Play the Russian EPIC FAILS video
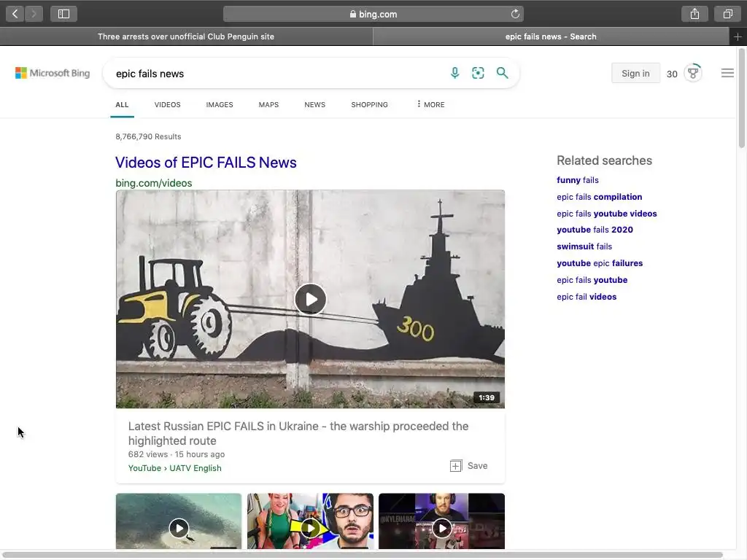Image resolution: width=747 pixels, height=560 pixels. tap(311, 299)
